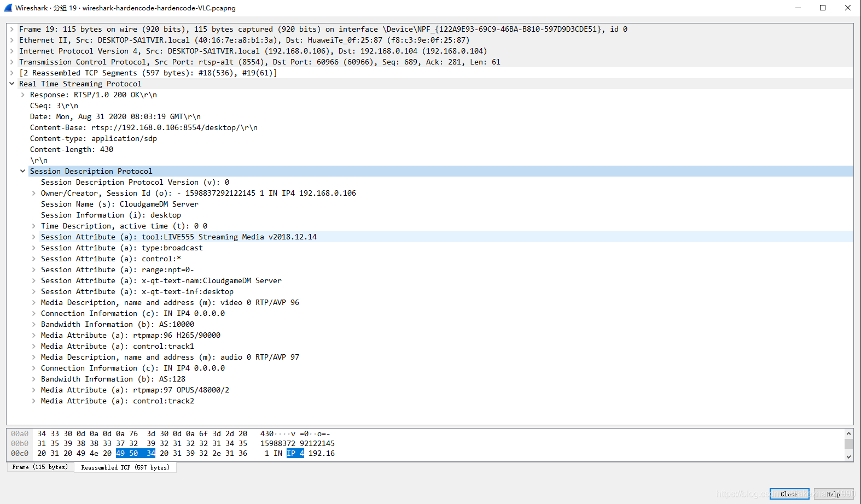Maximize the Wireshark window
The height and width of the screenshot is (504, 861).
823,8
